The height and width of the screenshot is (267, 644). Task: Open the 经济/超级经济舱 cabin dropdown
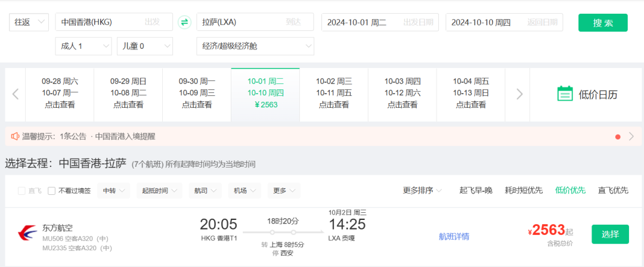point(255,46)
